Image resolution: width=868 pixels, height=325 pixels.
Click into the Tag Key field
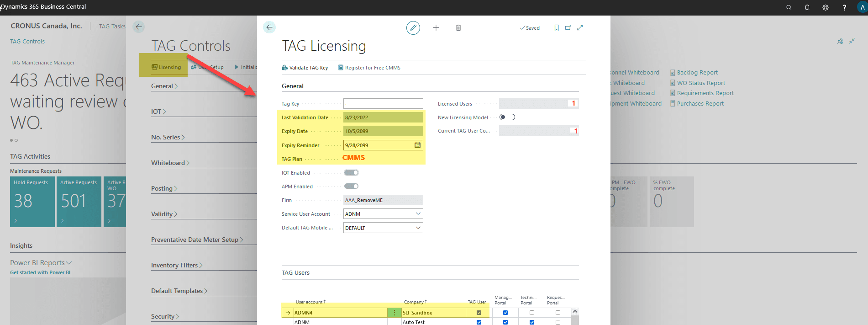(383, 104)
